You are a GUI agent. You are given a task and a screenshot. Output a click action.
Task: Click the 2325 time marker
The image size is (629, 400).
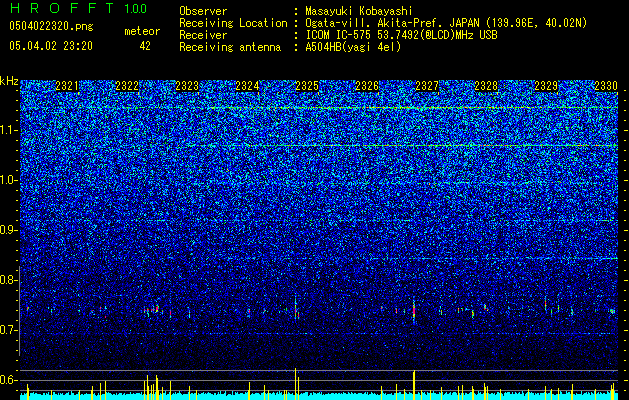coord(307,86)
